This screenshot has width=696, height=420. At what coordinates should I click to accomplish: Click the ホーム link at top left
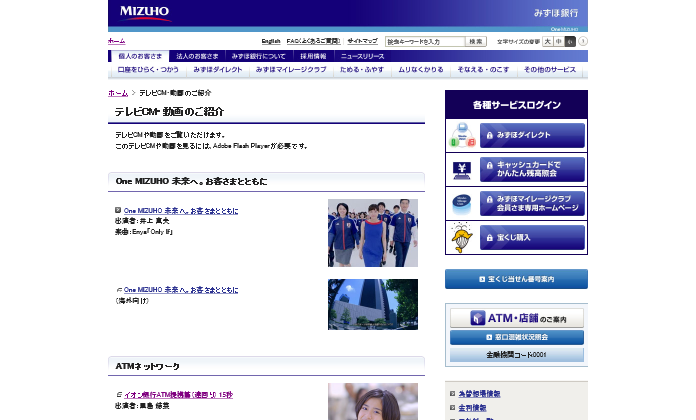click(116, 41)
